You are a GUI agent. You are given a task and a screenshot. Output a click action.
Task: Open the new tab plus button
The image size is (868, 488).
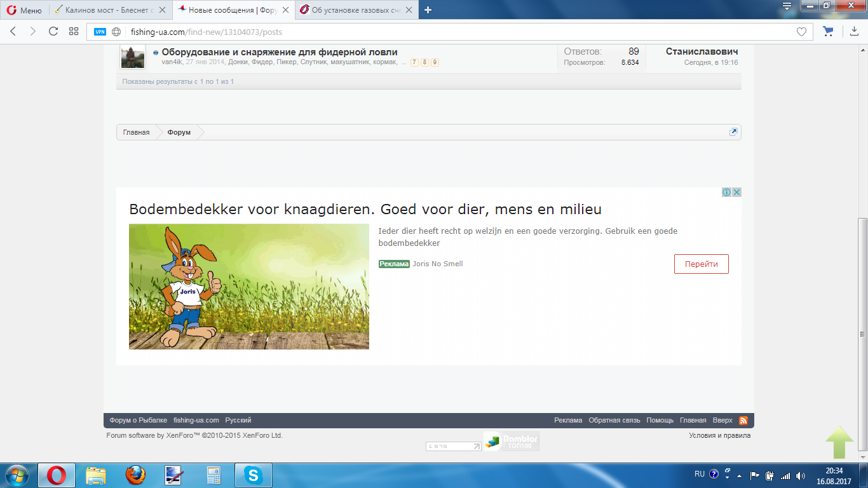[x=428, y=10]
